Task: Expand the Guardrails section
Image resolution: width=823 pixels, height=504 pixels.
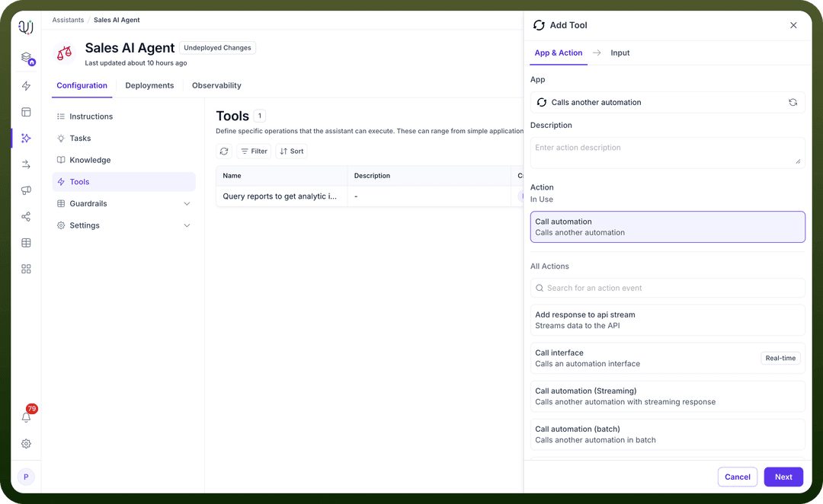Action: [187, 203]
